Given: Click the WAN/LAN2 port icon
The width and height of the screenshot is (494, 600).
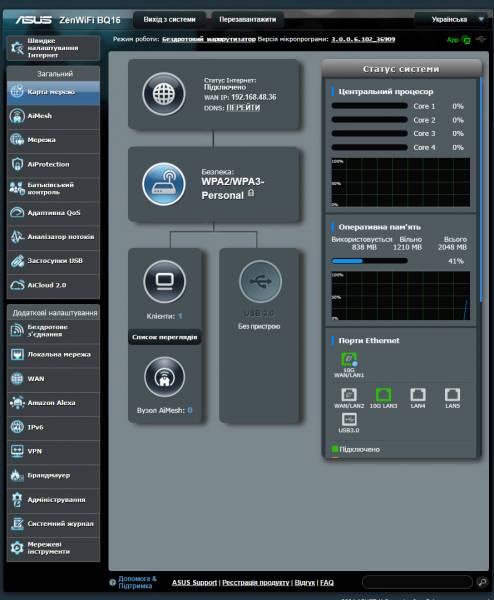Looking at the screenshot, I should click(x=349, y=395).
